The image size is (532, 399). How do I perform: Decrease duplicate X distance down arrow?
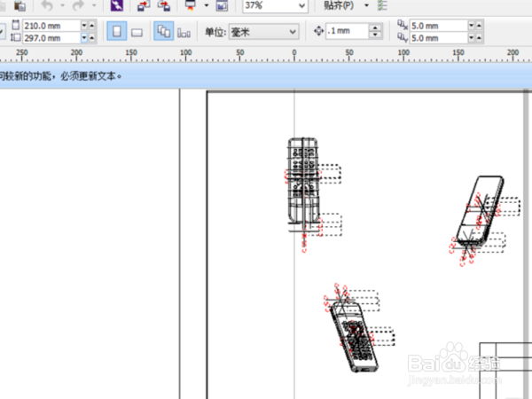472,26
